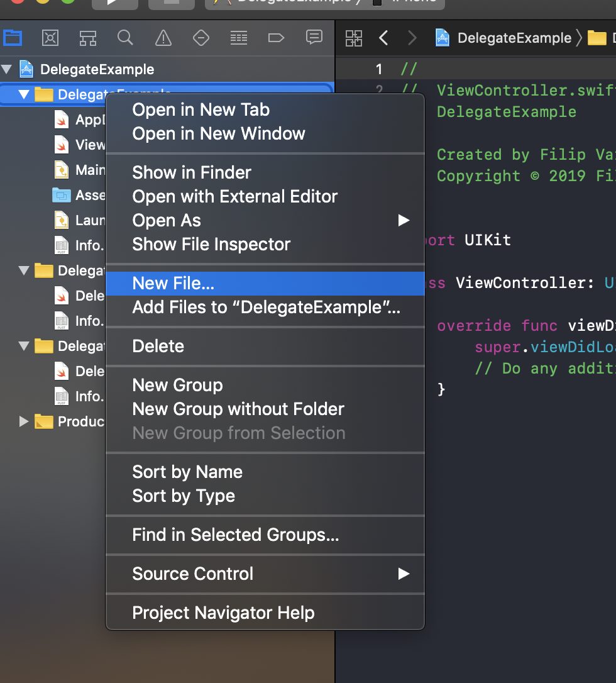
Task: Open the Report navigator speech-bubble icon
Action: coord(314,38)
